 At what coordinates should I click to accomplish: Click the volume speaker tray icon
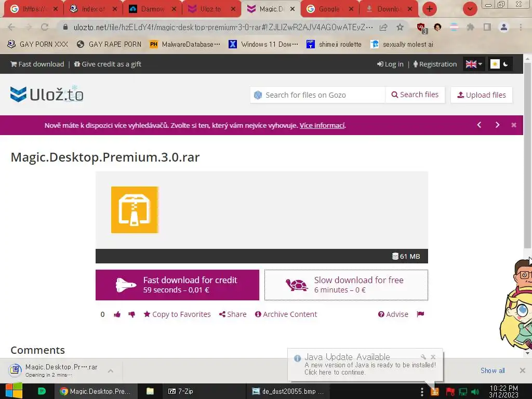pyautogui.click(x=475, y=392)
